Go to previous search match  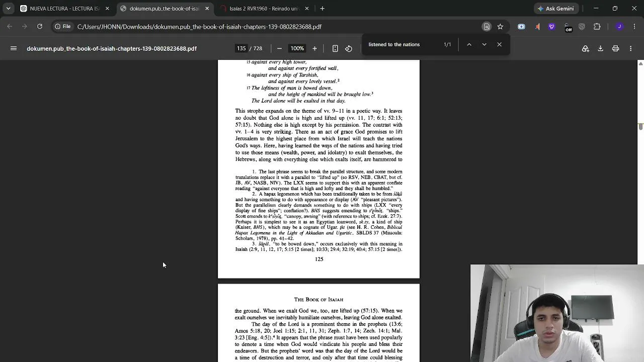tap(469, 44)
